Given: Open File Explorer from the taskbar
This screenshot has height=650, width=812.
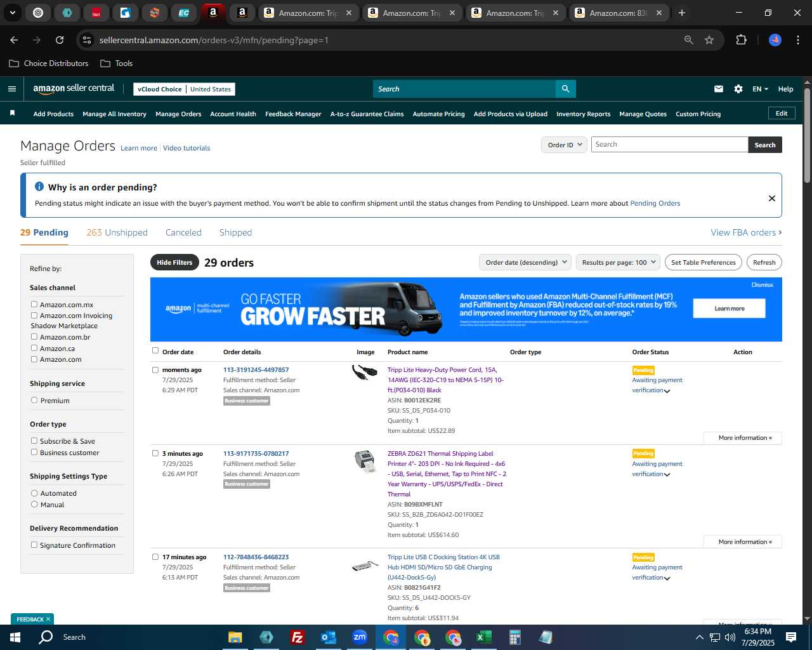Looking at the screenshot, I should (235, 637).
